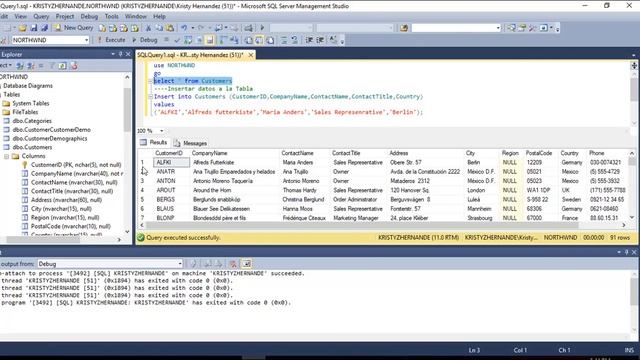Open the Debug menu
The width and height of the screenshot is (640, 360).
89,16
